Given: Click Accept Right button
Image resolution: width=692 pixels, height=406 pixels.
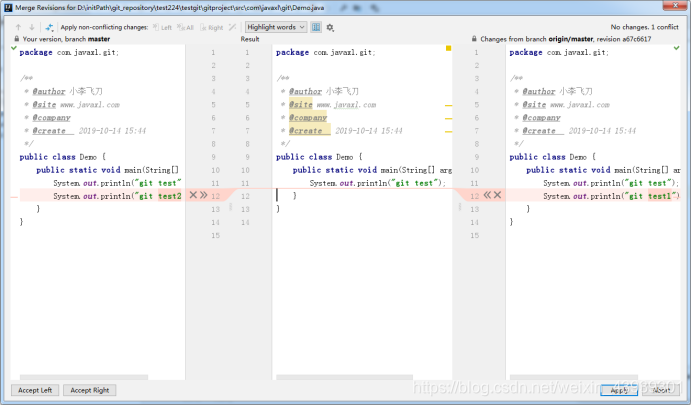Looking at the screenshot, I should [90, 390].
